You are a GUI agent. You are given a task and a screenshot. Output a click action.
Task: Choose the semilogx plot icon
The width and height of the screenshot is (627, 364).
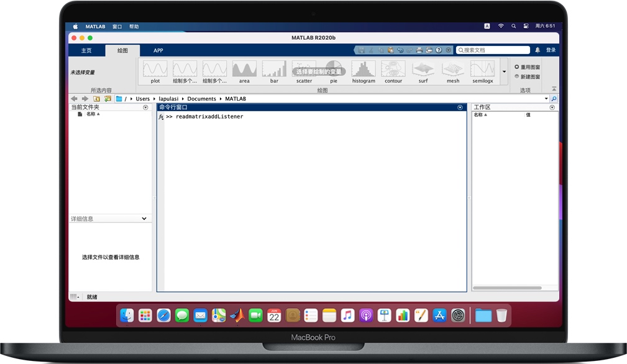483,68
